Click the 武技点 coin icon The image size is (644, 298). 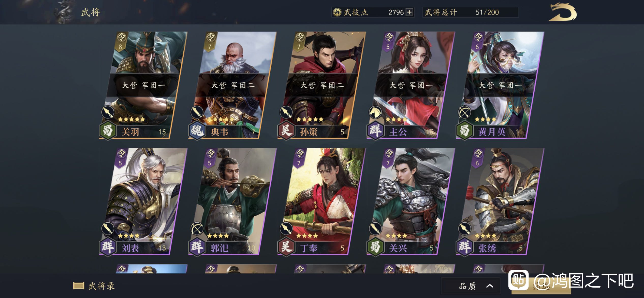(x=337, y=12)
